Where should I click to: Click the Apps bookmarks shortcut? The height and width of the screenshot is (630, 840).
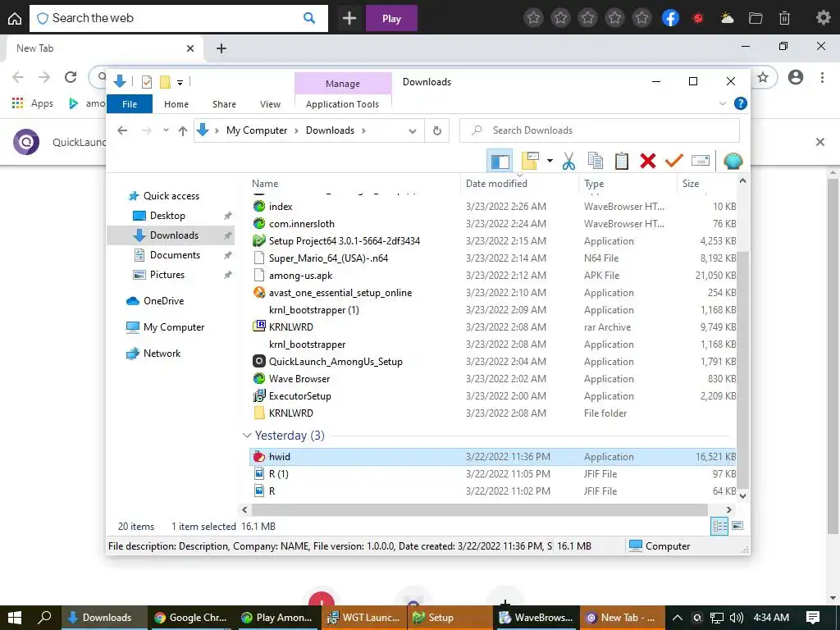[x=33, y=103]
